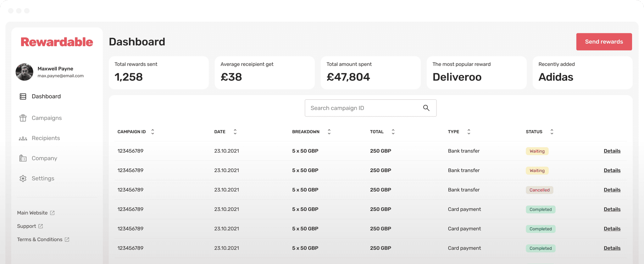Click the Send rewards button

[x=604, y=42]
